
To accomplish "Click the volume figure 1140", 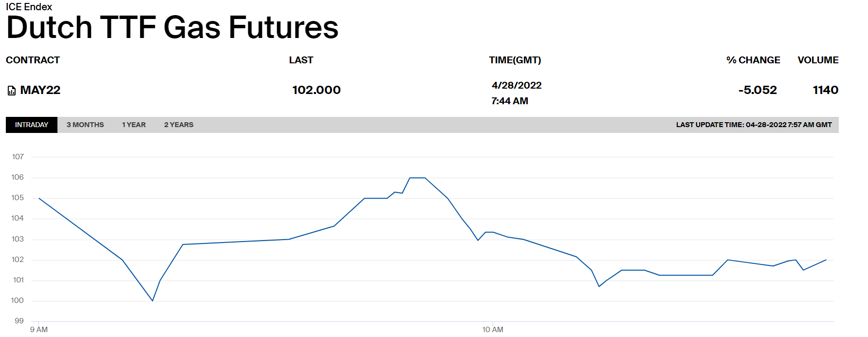I will [x=826, y=90].
